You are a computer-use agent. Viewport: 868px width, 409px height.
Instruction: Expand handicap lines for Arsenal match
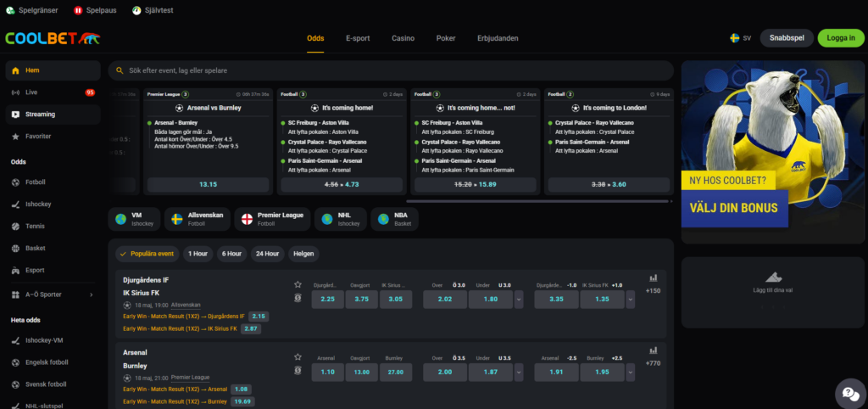pos(631,372)
